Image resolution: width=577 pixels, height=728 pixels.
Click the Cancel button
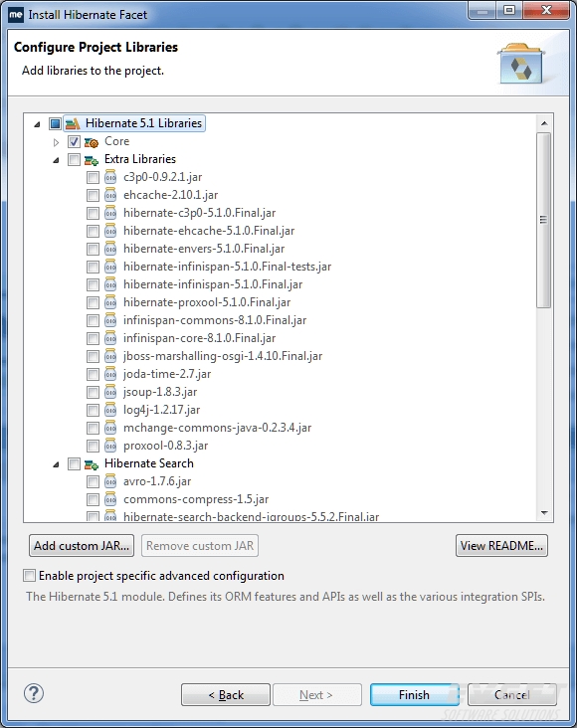pyautogui.click(x=512, y=695)
